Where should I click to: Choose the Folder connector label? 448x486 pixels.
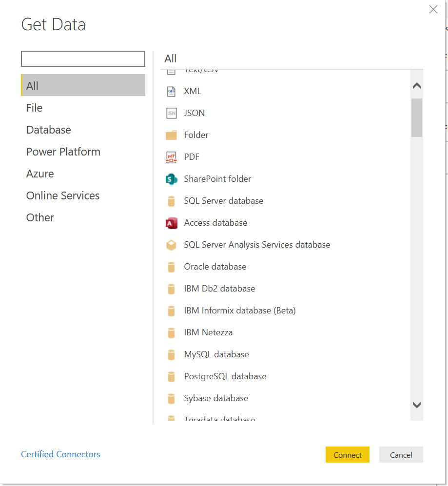tap(196, 135)
